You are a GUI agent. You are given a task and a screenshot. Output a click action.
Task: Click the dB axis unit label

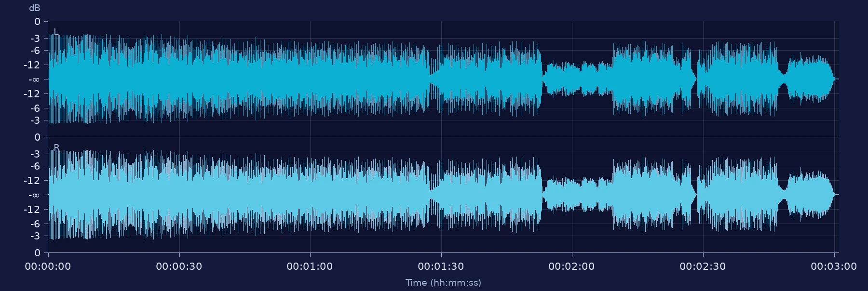click(x=35, y=8)
